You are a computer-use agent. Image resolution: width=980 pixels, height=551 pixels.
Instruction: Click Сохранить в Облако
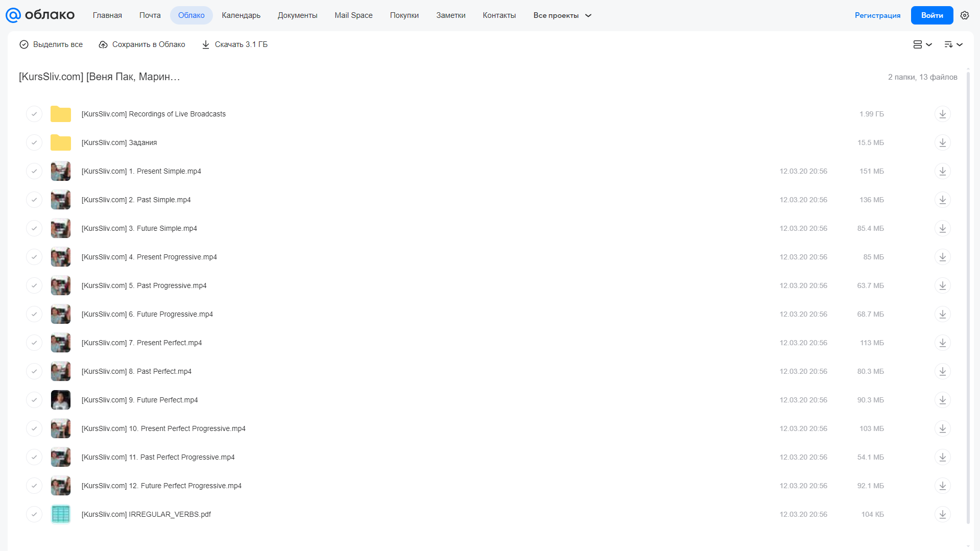coord(142,44)
